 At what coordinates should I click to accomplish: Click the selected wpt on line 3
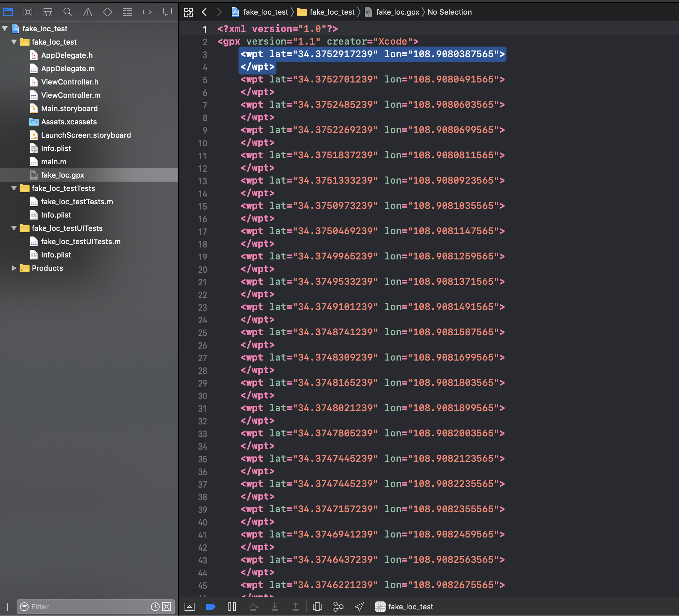tap(372, 54)
